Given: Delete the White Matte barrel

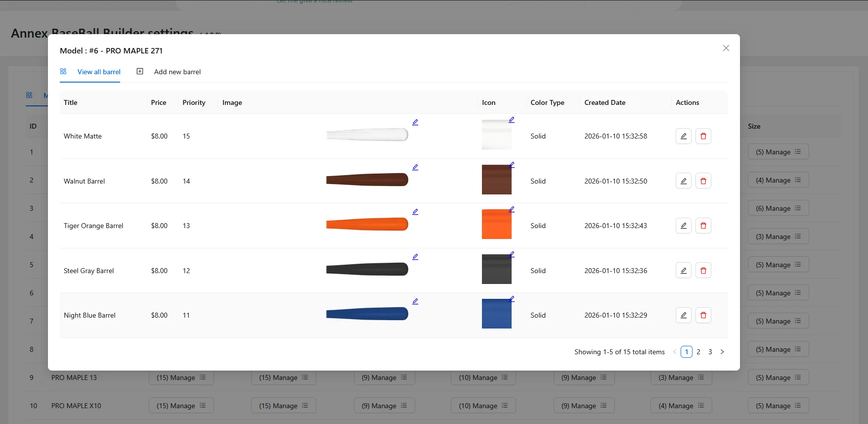Looking at the screenshot, I should [x=703, y=136].
